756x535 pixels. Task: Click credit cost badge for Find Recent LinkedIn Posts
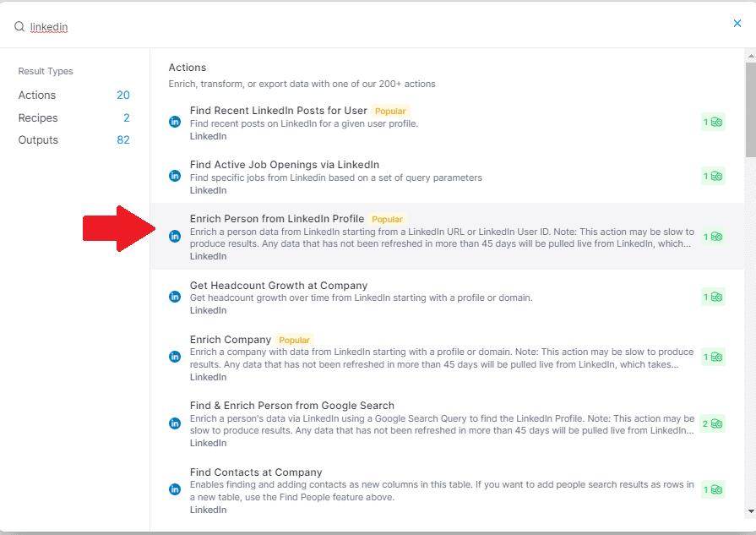tap(713, 122)
